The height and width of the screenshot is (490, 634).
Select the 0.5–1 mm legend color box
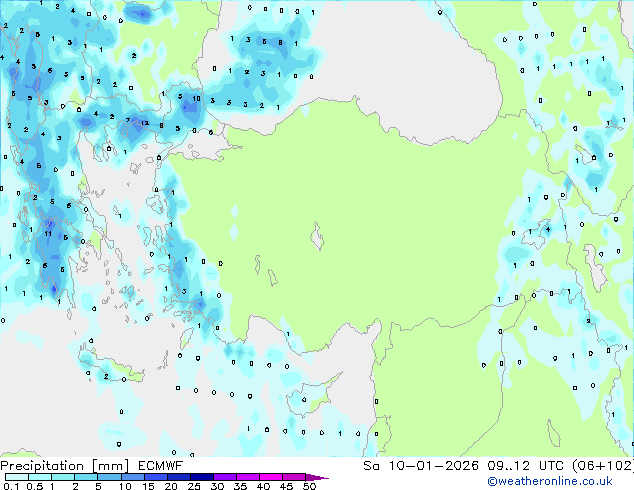coord(40,477)
